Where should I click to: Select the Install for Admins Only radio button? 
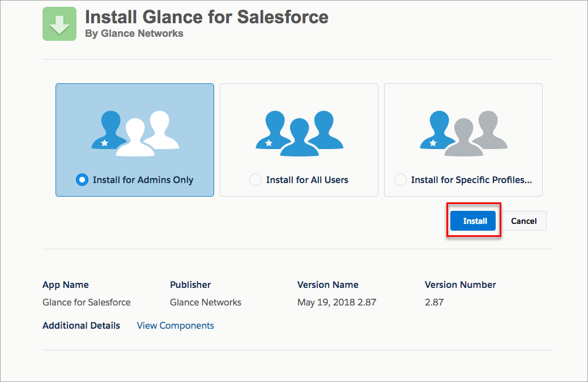pos(82,180)
